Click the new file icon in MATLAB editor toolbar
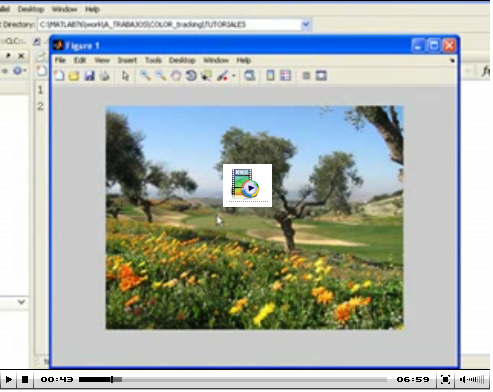 pos(42,71)
